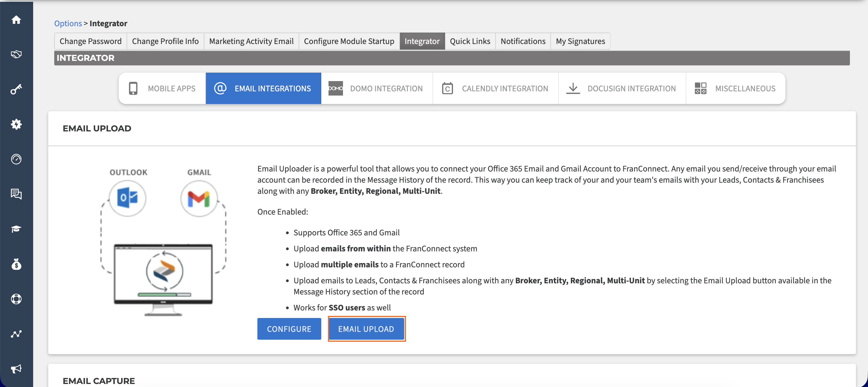Click the handshake icon in the sidebar
This screenshot has width=868, height=387.
(x=16, y=54)
